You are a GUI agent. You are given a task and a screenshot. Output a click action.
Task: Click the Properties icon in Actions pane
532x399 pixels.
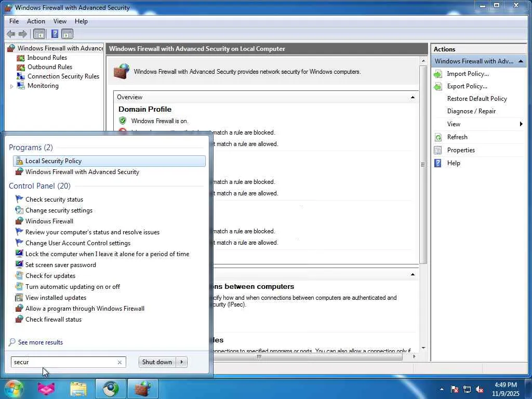click(x=438, y=150)
